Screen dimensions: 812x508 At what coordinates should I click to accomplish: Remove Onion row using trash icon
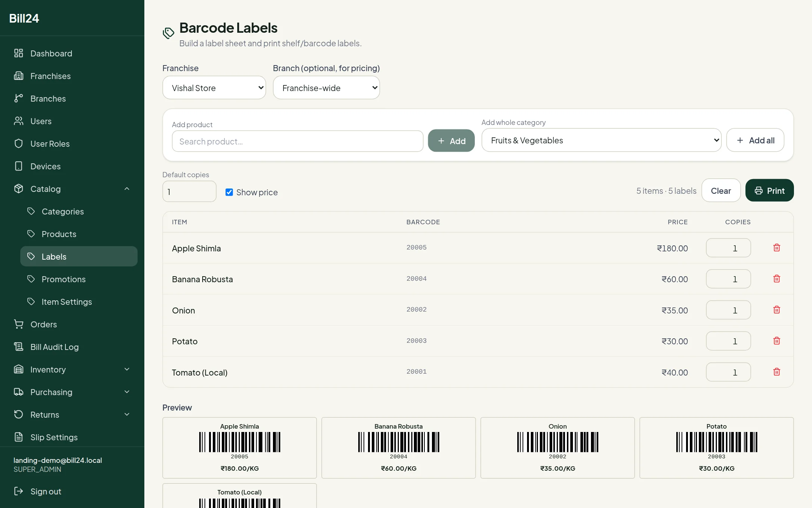(777, 310)
